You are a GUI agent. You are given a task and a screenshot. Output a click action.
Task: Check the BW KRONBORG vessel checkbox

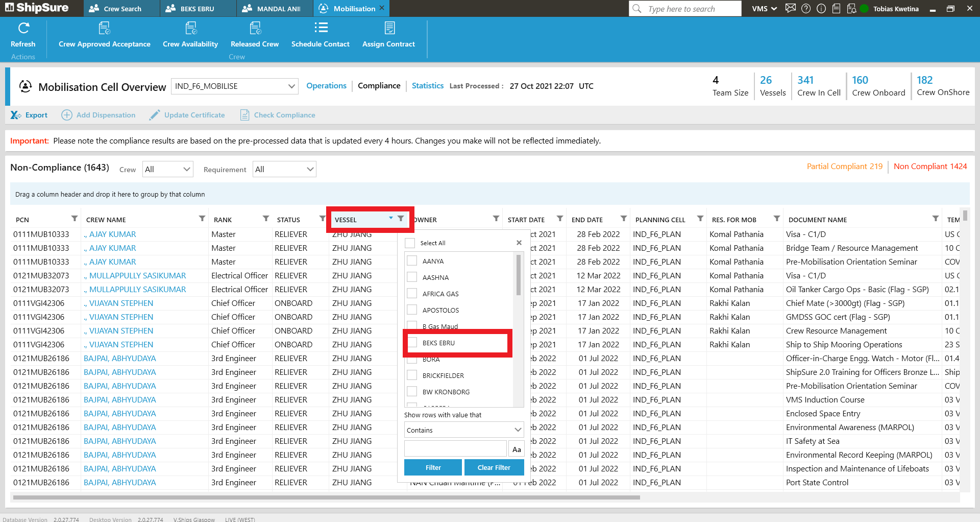pos(412,392)
